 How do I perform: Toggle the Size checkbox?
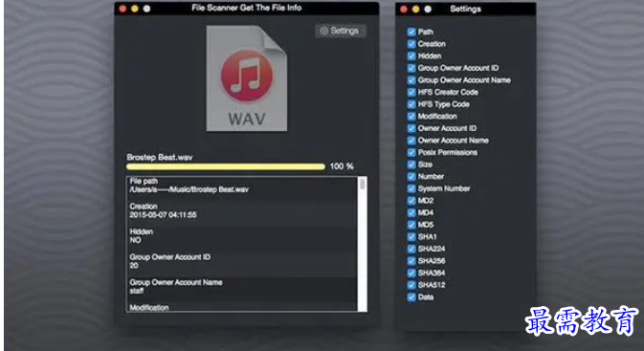411,165
